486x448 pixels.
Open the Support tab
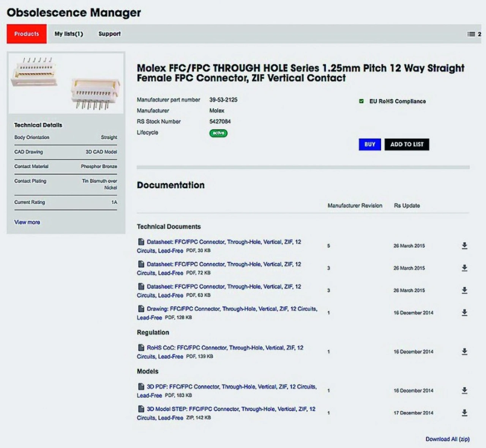[x=109, y=34]
